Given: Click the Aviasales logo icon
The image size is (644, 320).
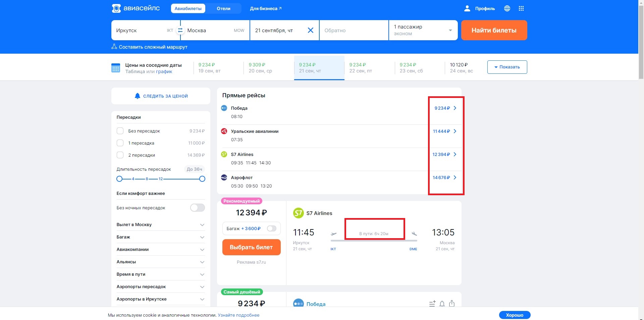Looking at the screenshot, I should 116,8.
